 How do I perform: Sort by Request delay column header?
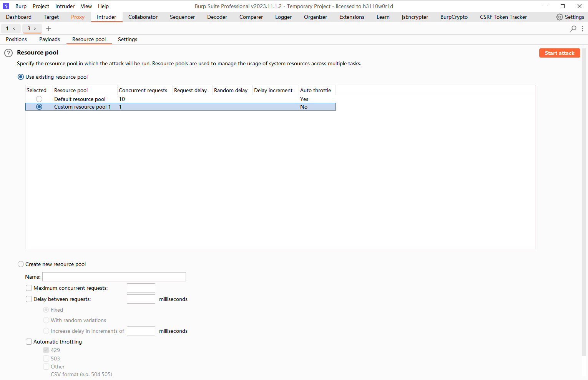(x=193, y=90)
